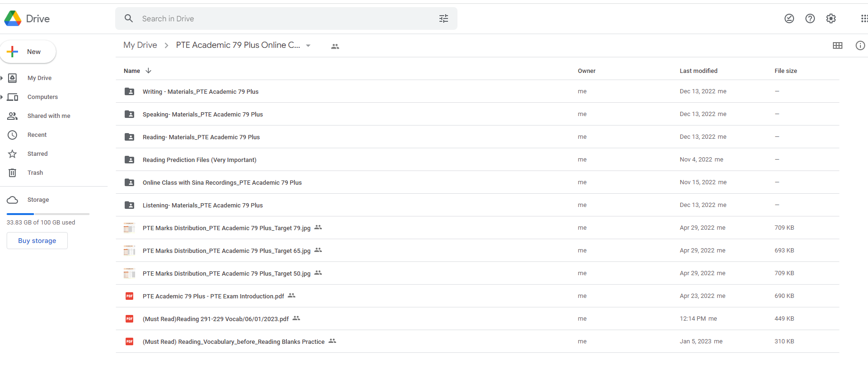
Task: Open thumbnail of Target 65.jpg
Action: 129,251
